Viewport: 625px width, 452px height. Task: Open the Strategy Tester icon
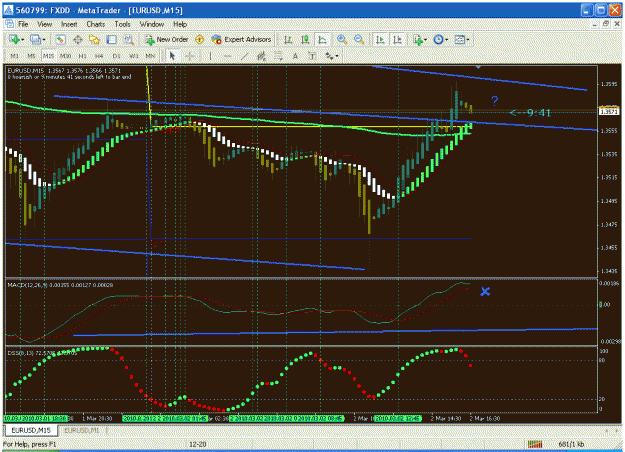pyautogui.click(x=128, y=39)
